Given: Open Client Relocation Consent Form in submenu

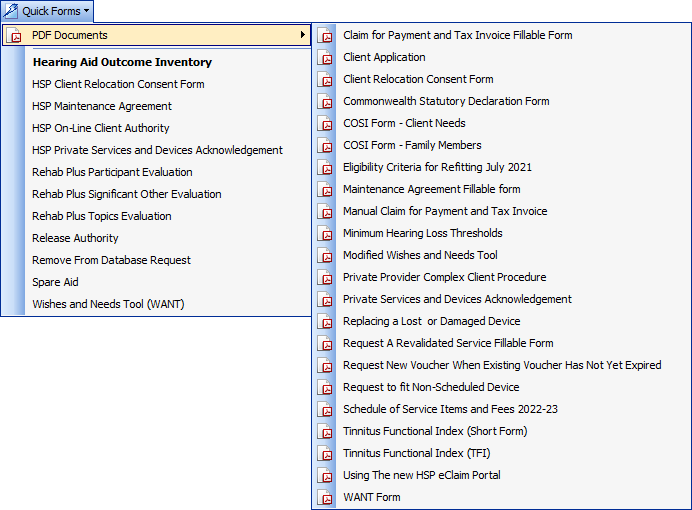Looking at the screenshot, I should (418, 79).
